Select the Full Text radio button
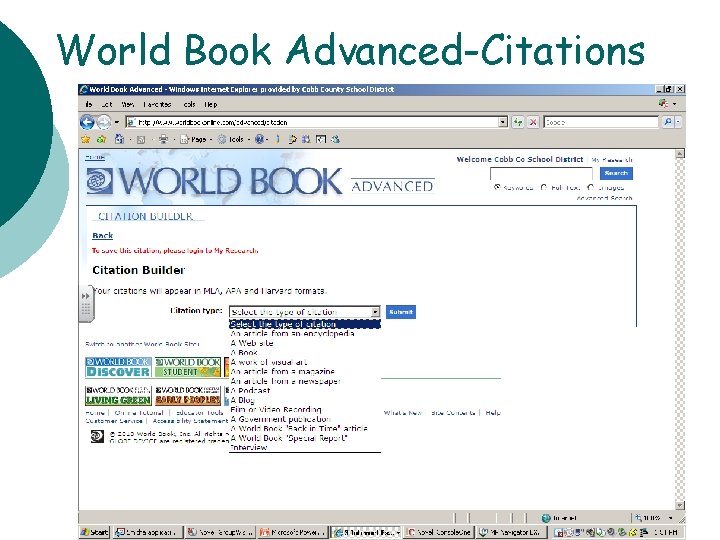The image size is (720, 540). [x=544, y=187]
